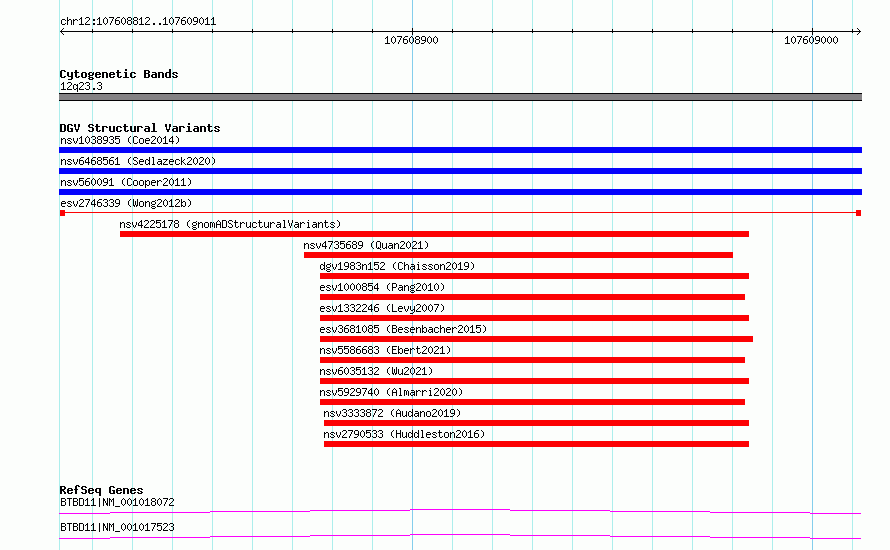Image resolution: width=890 pixels, height=550 pixels.
Task: Click the magenta line for BTBD11|NM_001018072
Action: (460, 511)
